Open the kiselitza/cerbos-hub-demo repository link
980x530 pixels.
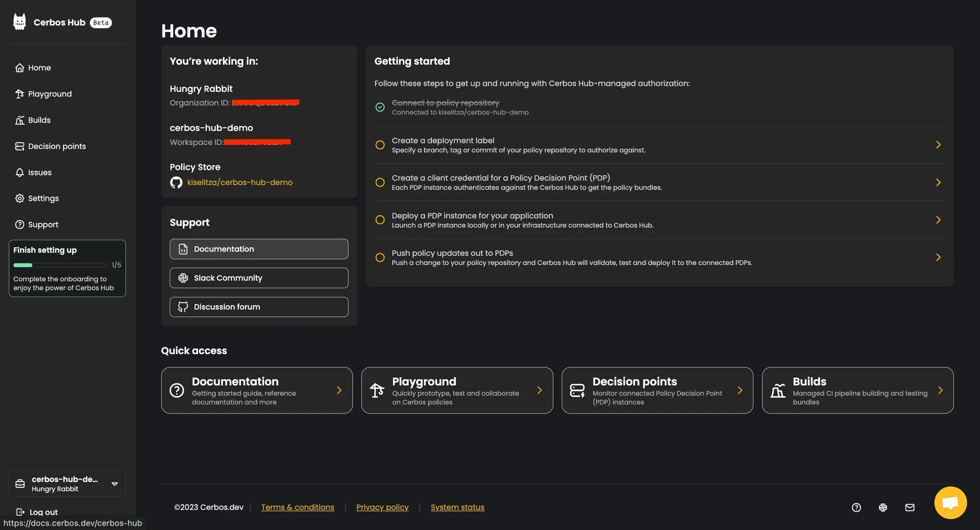click(x=240, y=182)
